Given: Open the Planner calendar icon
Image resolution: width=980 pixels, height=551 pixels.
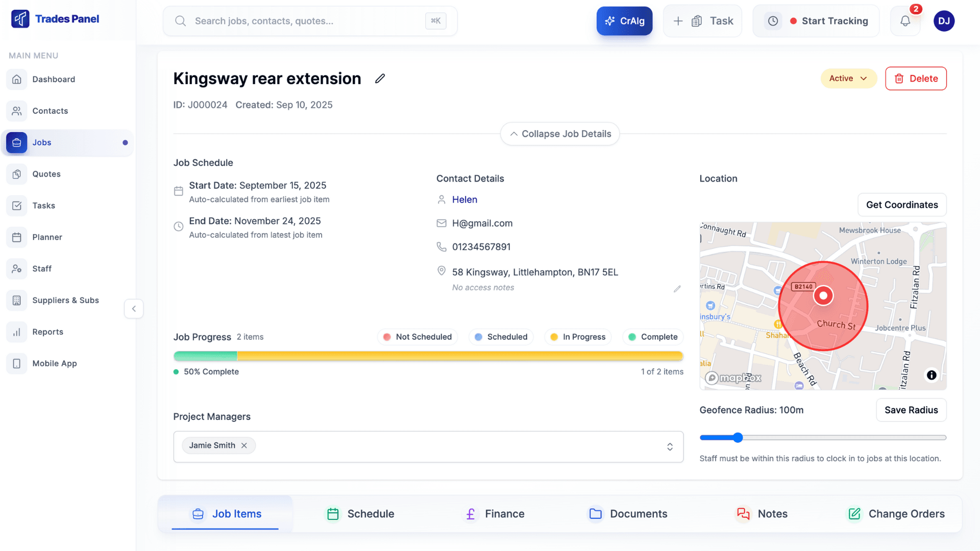Looking at the screenshot, I should point(17,237).
